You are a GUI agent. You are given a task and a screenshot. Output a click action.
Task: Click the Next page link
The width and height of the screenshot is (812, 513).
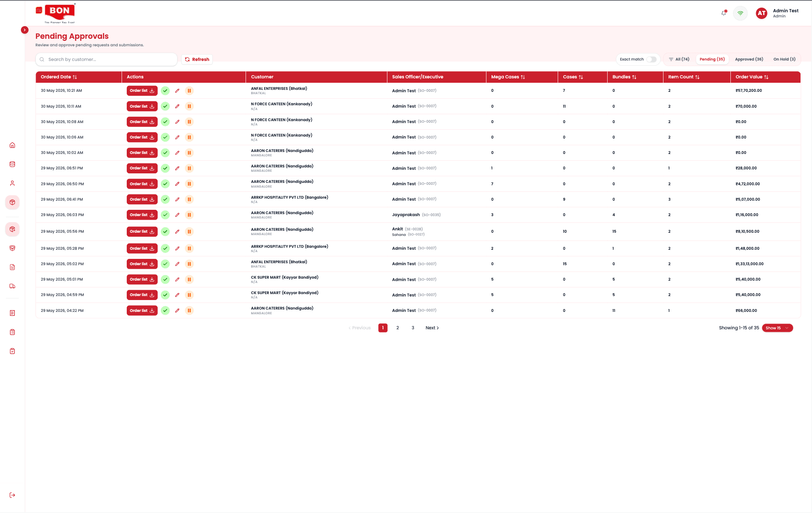click(x=432, y=328)
